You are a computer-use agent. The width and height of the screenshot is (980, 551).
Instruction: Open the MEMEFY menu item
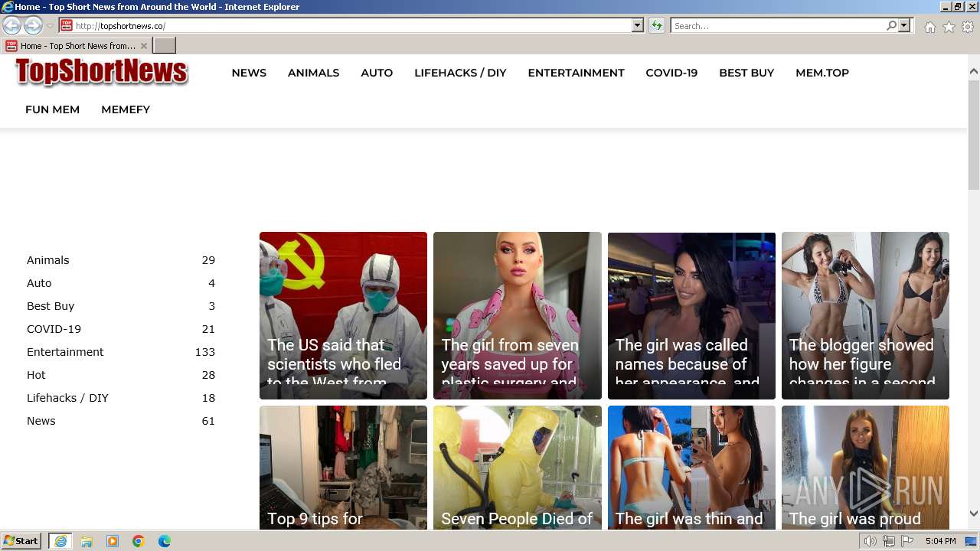click(x=126, y=109)
